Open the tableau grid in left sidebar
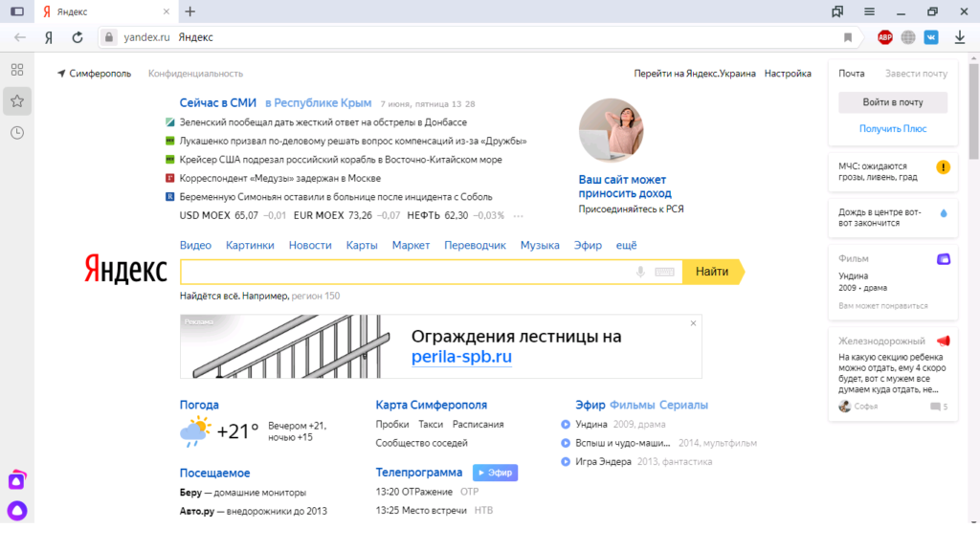 coord(17,69)
